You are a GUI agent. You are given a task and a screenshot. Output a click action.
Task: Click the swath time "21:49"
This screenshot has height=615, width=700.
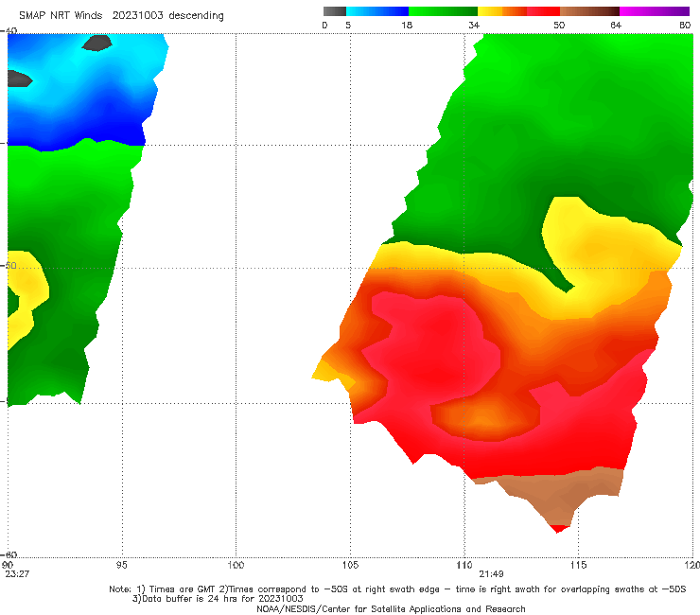pos(492,574)
